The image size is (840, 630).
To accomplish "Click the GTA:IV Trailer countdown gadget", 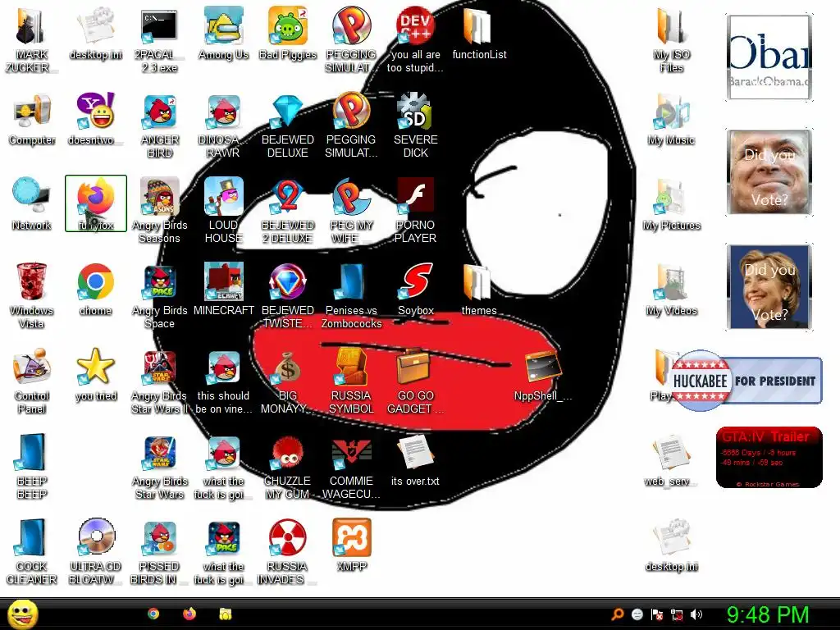I will [x=769, y=457].
